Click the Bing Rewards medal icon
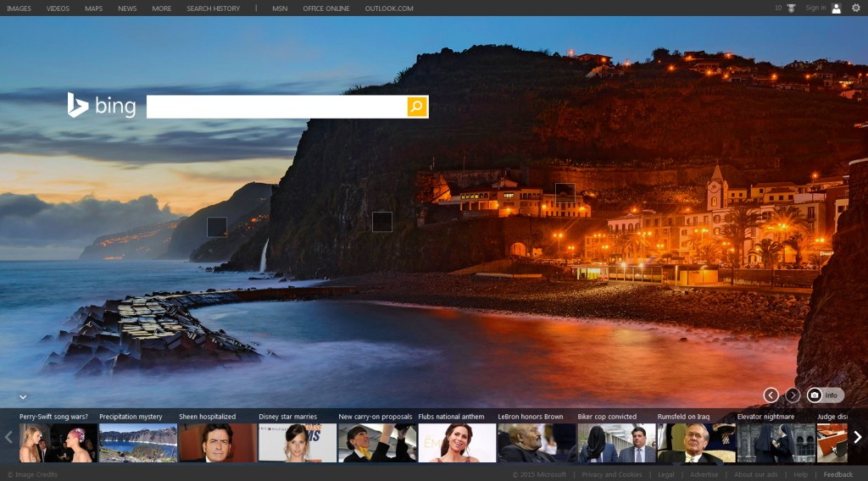Viewport: 868px width, 481px height. (791, 8)
